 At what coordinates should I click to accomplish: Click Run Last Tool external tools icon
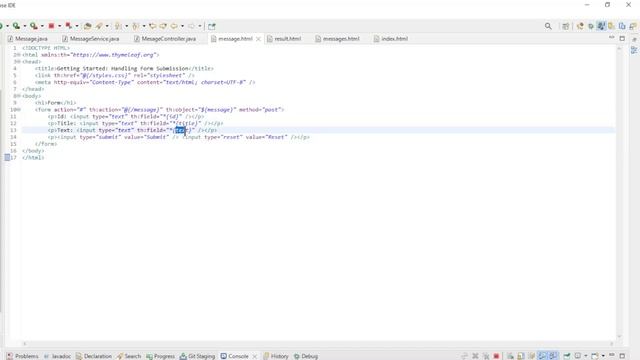[x=34, y=26]
